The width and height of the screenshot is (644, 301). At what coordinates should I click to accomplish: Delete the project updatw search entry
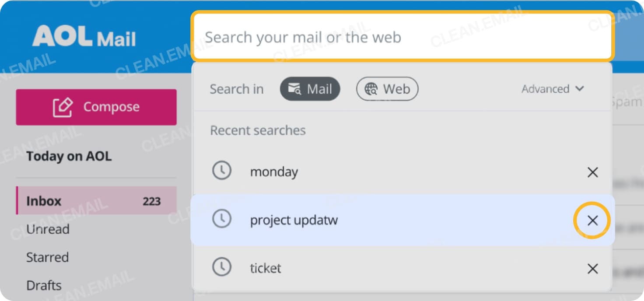pos(592,220)
